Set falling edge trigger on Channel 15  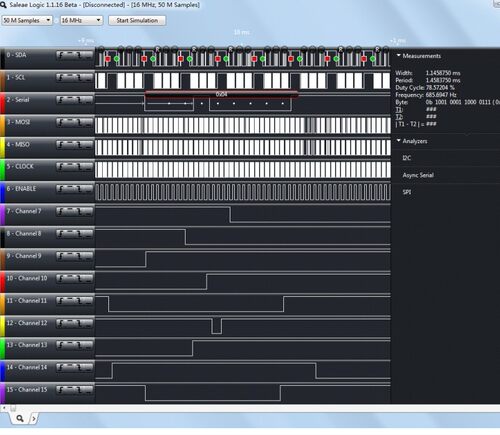click(x=79, y=389)
